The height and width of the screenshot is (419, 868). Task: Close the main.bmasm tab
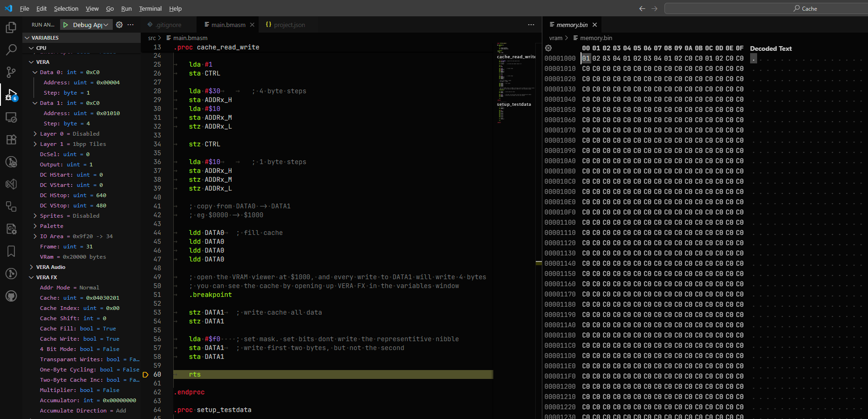252,25
